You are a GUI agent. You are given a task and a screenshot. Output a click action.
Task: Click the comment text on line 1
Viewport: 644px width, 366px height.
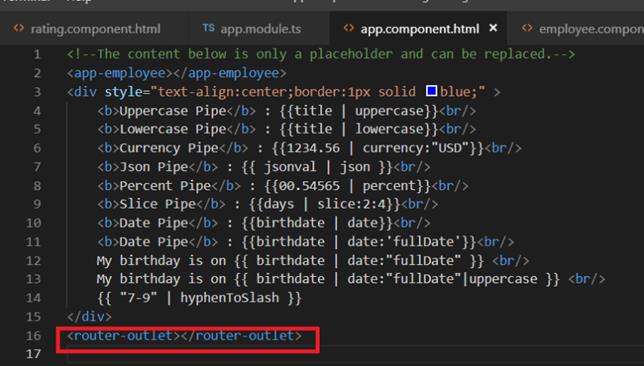(x=321, y=54)
